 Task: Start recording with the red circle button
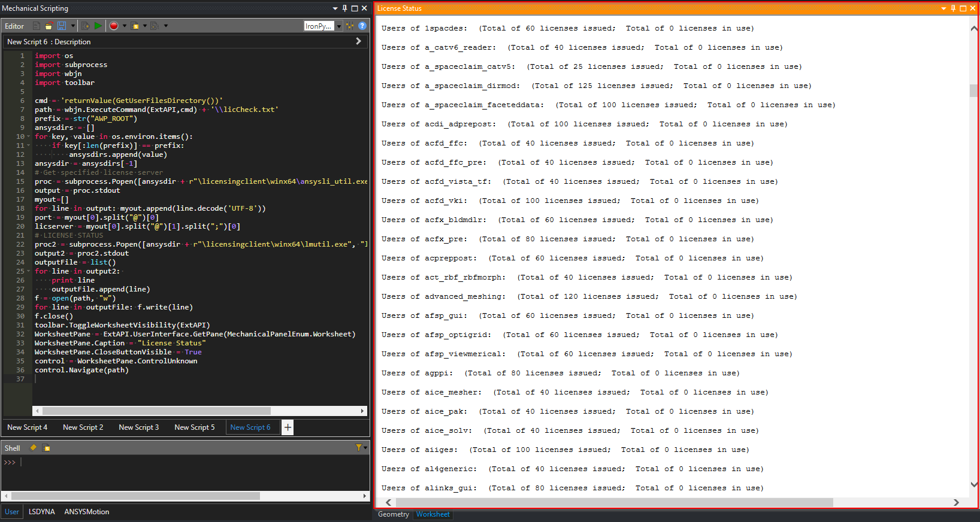pyautogui.click(x=114, y=26)
